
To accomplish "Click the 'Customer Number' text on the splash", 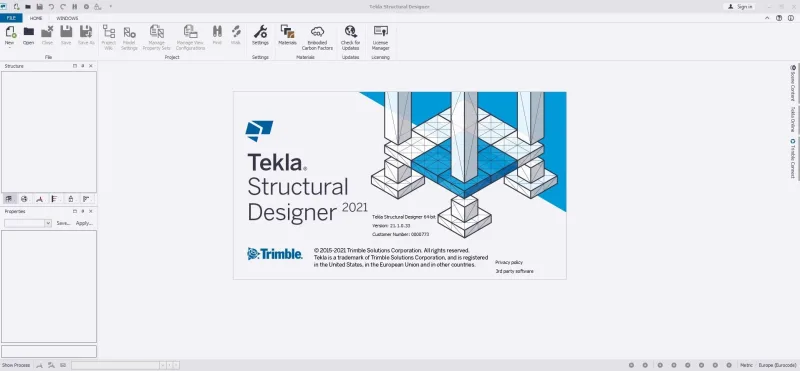I will 401,234.
